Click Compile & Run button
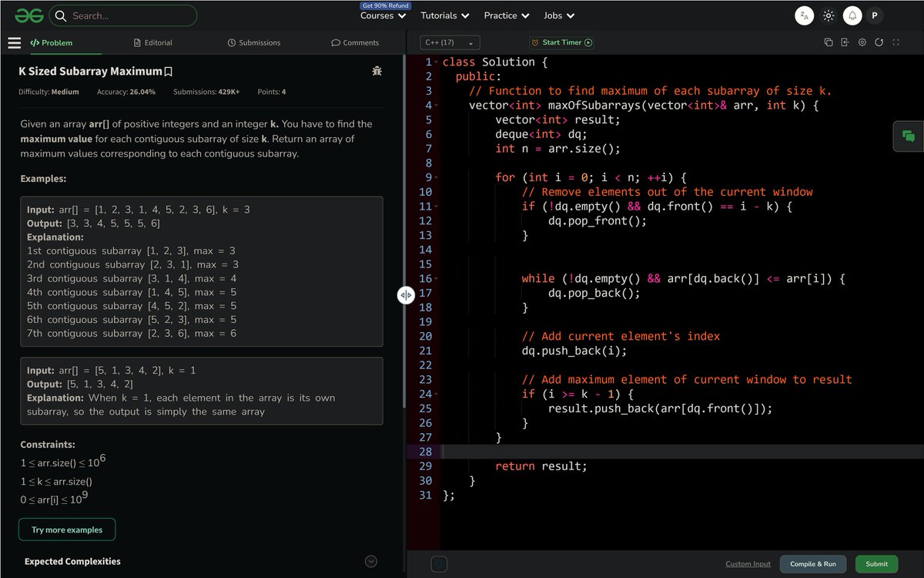 click(813, 564)
